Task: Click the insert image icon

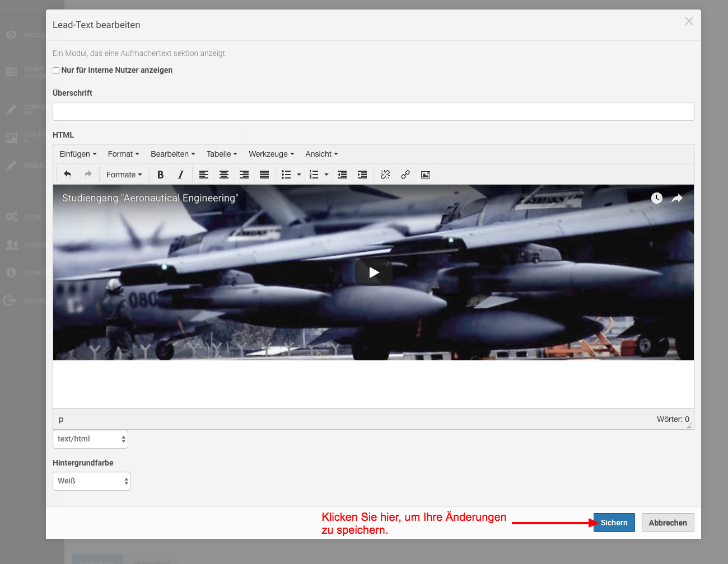Action: pyautogui.click(x=426, y=175)
